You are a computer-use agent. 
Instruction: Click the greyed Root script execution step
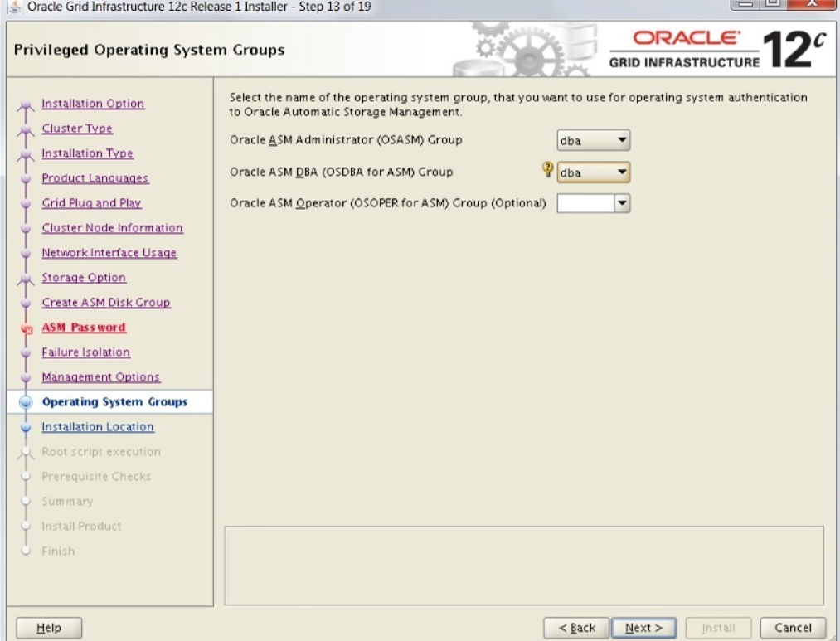[x=101, y=451]
